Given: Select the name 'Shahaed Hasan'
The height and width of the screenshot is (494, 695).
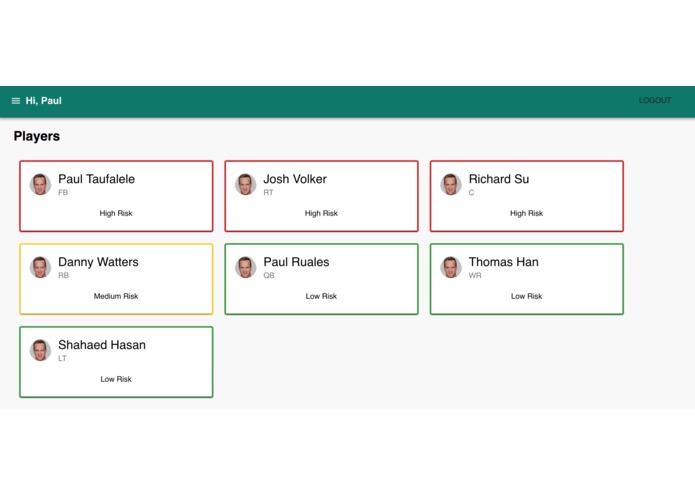Looking at the screenshot, I should point(102,345).
